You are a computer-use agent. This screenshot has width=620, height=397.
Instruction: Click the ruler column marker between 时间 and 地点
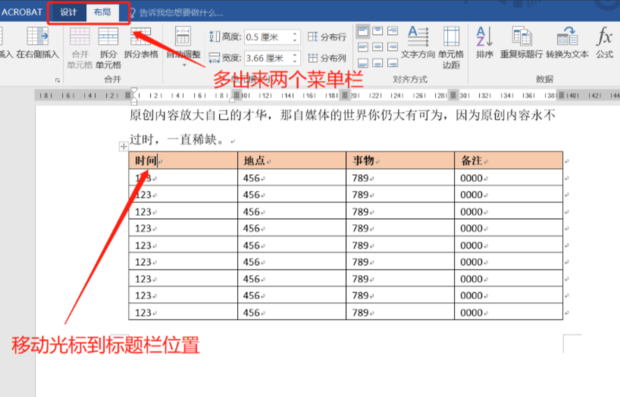point(237,95)
